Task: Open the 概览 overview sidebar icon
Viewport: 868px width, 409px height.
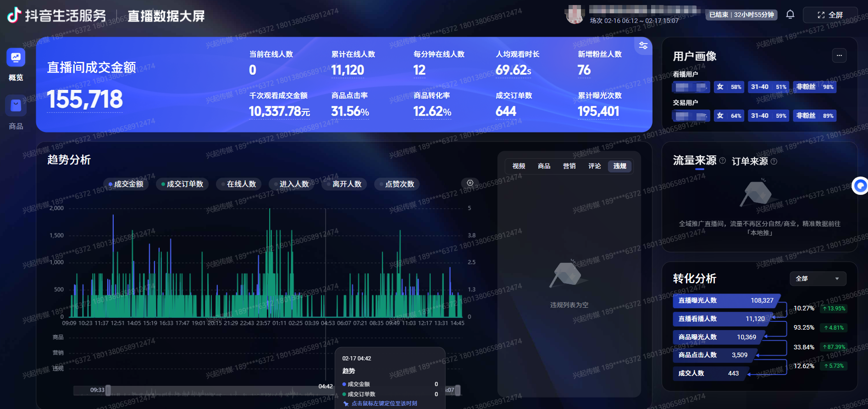Action: pyautogui.click(x=16, y=58)
